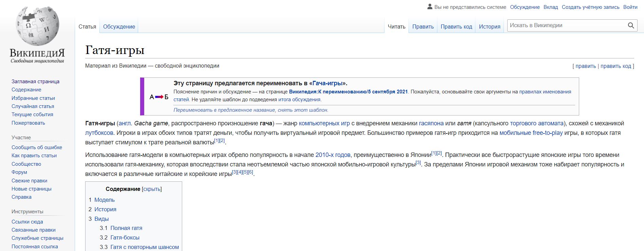
Task: Open the лутбоксов article link
Action: (x=99, y=133)
